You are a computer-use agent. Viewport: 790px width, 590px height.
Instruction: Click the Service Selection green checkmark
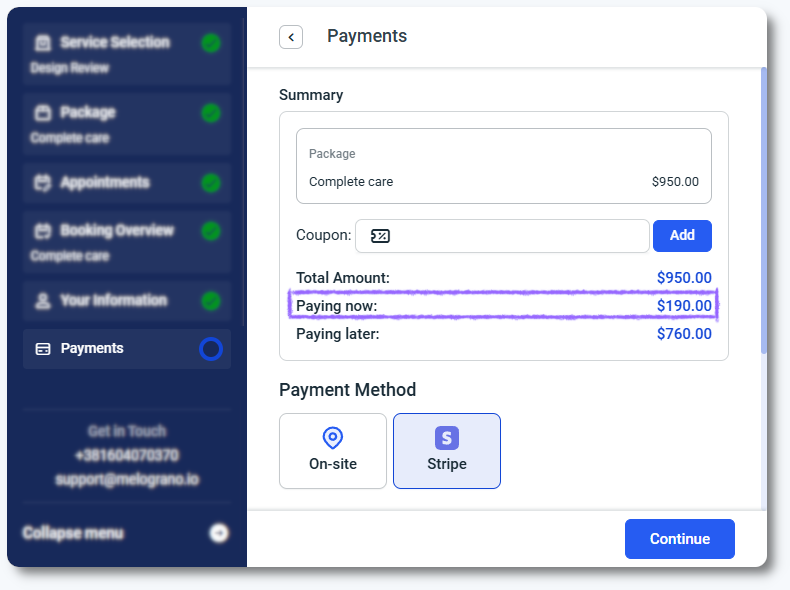(x=211, y=43)
